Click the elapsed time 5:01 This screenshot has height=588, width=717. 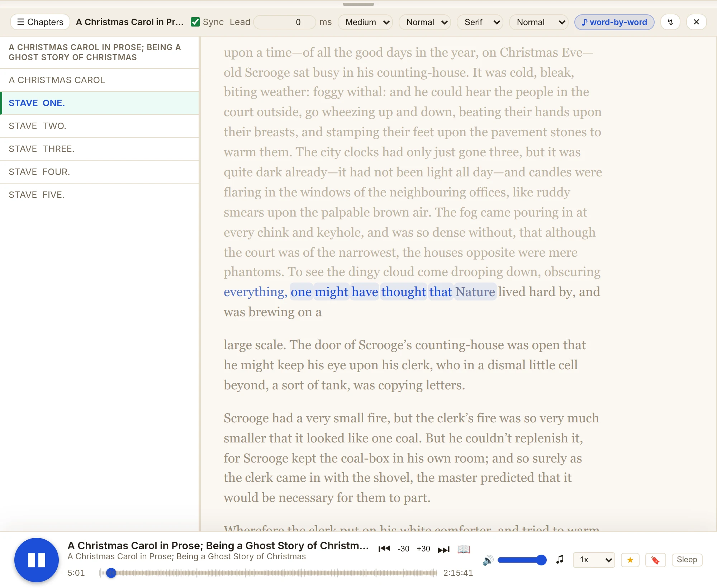(76, 573)
